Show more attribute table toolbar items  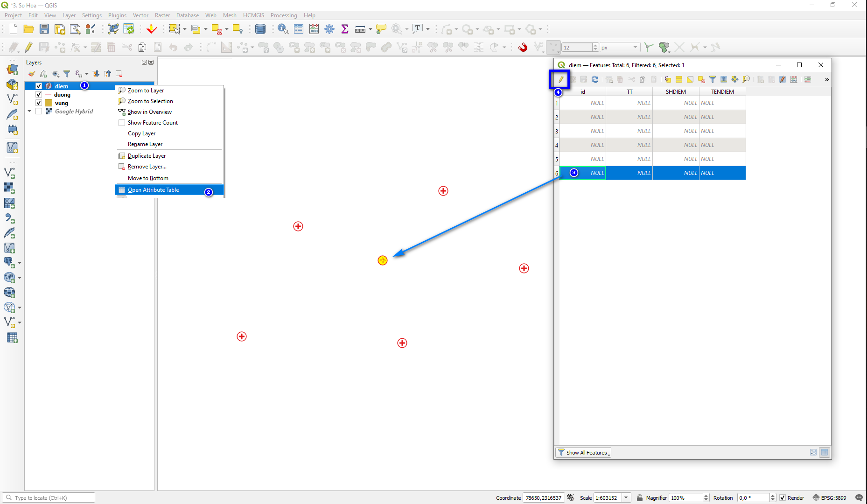pos(827,80)
